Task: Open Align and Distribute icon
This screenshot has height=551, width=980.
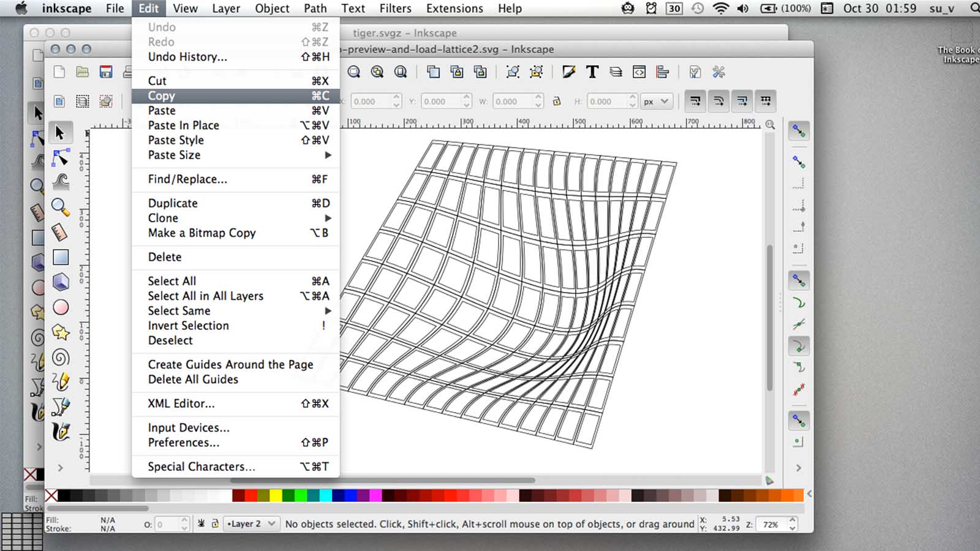Action: coord(662,72)
